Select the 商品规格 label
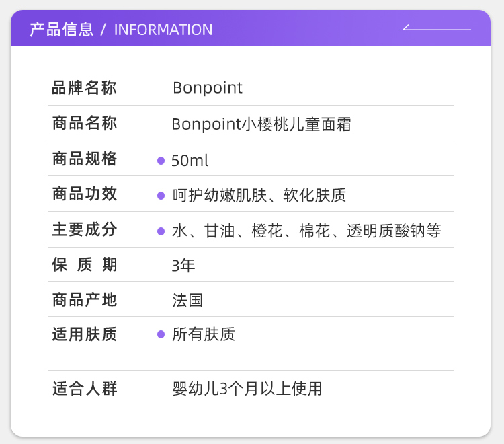Viewport: 504px width, 444px height. pos(85,159)
